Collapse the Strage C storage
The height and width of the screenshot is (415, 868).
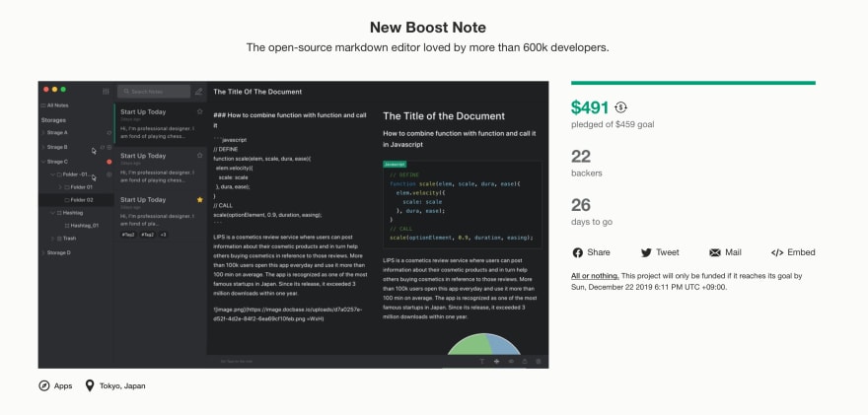(x=43, y=162)
